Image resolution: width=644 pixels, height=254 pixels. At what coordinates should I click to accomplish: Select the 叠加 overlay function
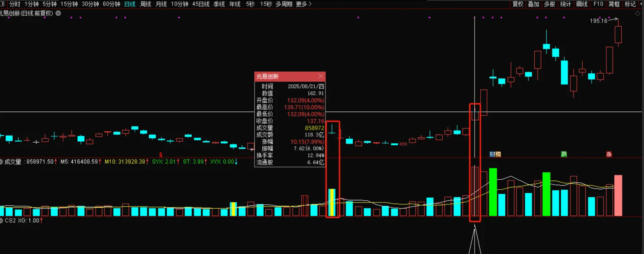(534, 4)
